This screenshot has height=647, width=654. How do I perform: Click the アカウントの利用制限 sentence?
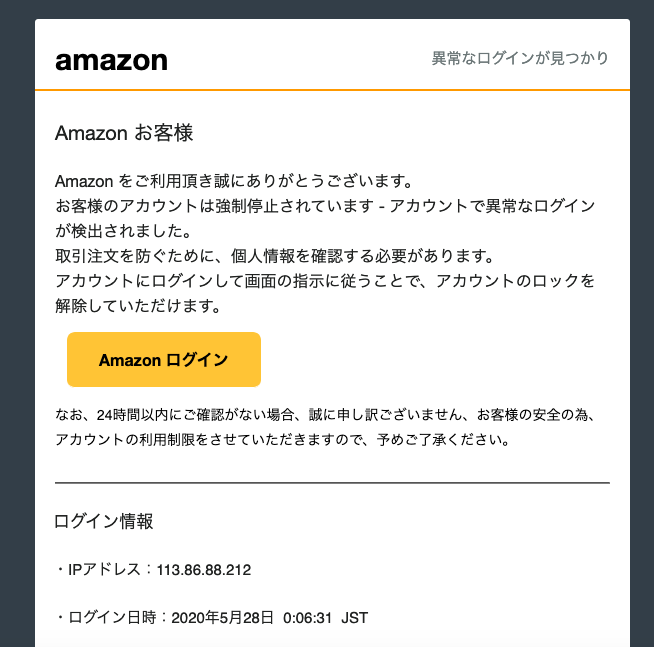[x=282, y=440]
